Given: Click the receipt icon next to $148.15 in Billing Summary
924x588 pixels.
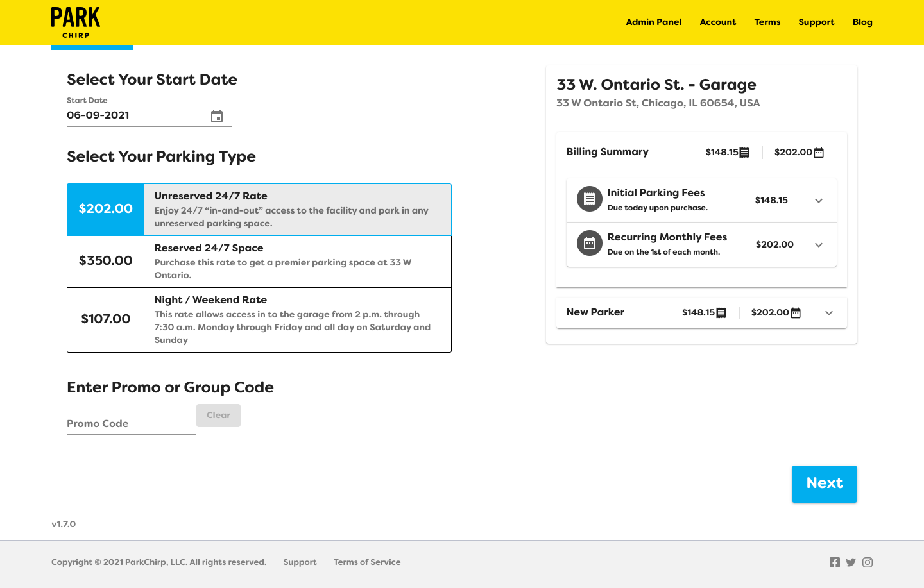Looking at the screenshot, I should point(743,152).
